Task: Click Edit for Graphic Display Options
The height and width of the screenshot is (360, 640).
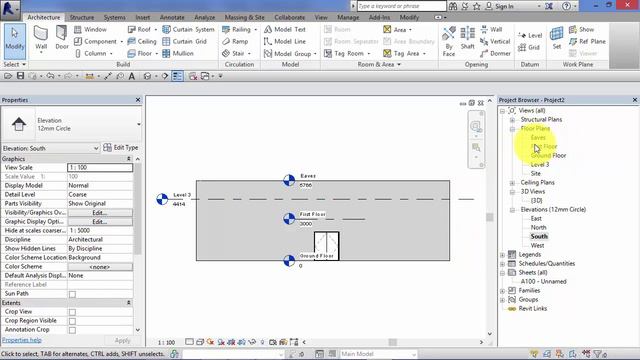Action: coord(100,222)
